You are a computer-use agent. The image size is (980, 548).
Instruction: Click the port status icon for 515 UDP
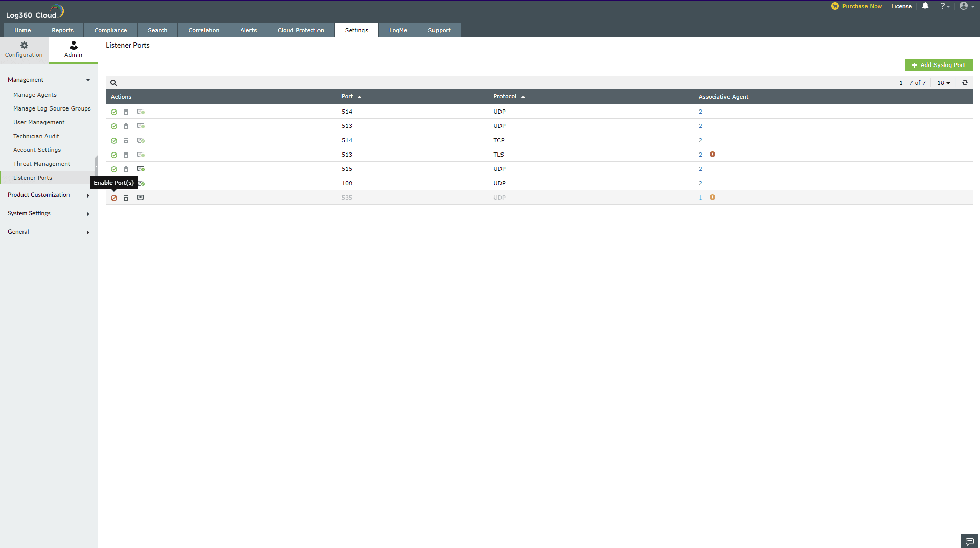(x=141, y=169)
